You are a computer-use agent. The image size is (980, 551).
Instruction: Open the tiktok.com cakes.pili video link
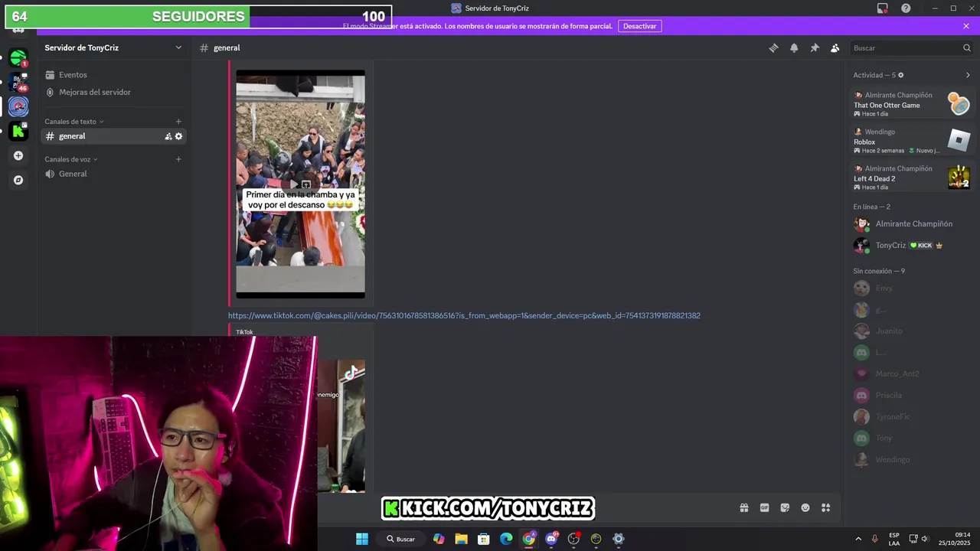[x=464, y=315]
